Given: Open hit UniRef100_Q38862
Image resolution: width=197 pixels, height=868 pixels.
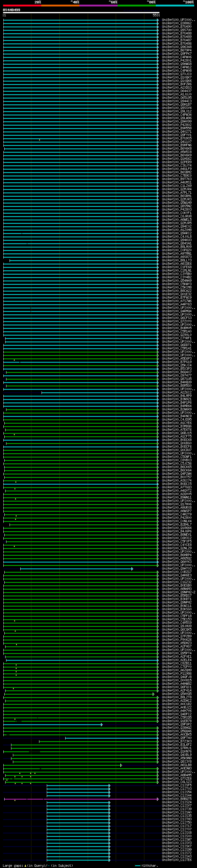Looking at the screenshot, I should pos(176,23).
